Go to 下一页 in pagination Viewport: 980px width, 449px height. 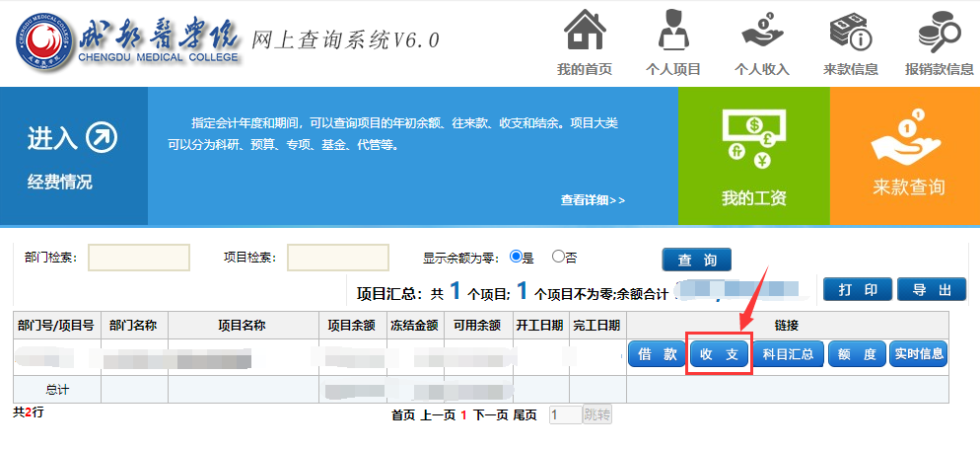[490, 415]
